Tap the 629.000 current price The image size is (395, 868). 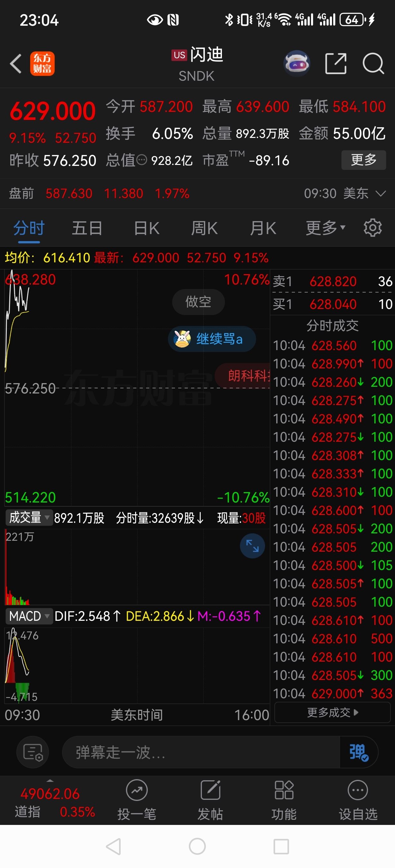(x=52, y=111)
